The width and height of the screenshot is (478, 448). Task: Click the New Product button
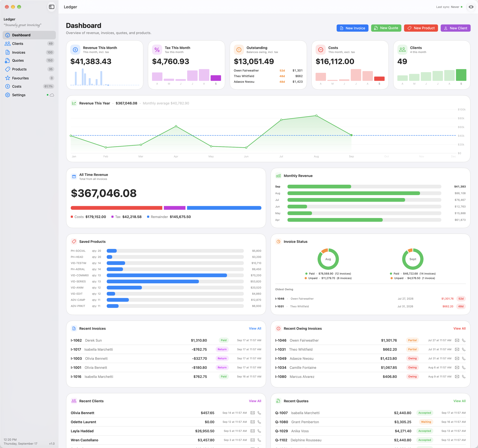(x=421, y=28)
